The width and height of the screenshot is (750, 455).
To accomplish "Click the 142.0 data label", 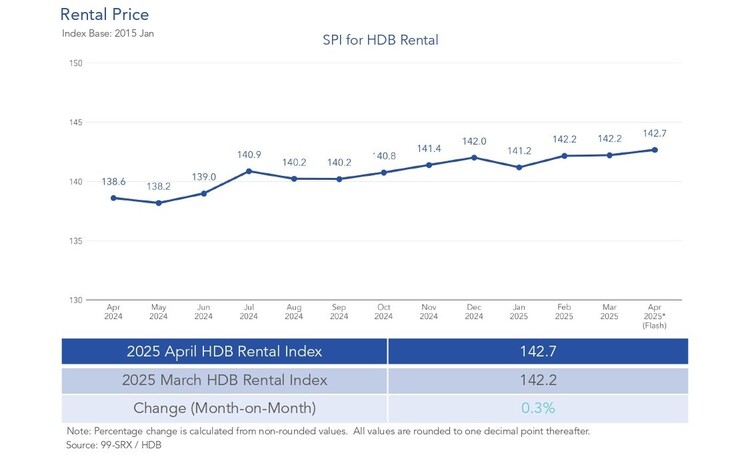I will click(x=474, y=142).
